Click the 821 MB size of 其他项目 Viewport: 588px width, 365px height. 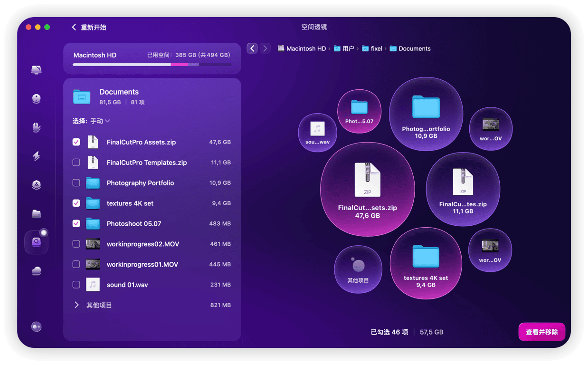[220, 305]
